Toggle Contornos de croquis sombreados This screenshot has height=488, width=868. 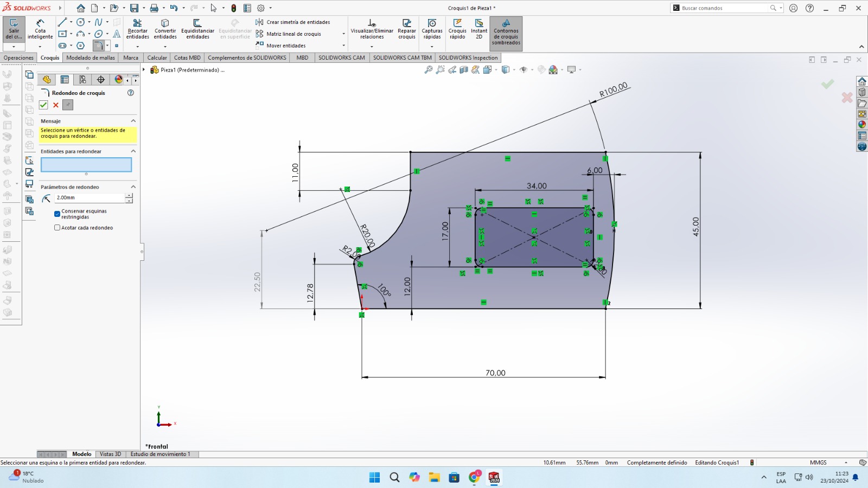(506, 34)
